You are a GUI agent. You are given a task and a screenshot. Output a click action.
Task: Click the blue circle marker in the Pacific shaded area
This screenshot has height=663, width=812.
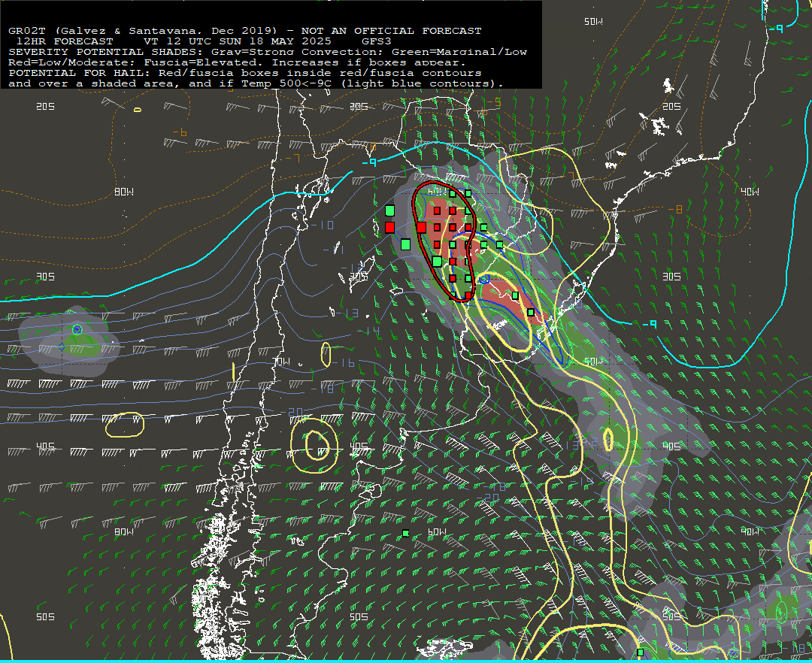[x=77, y=329]
